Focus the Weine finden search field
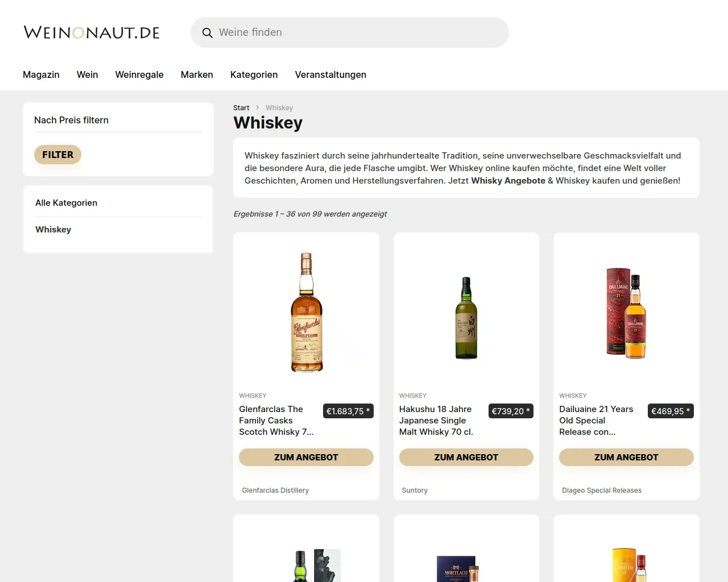 [x=350, y=32]
